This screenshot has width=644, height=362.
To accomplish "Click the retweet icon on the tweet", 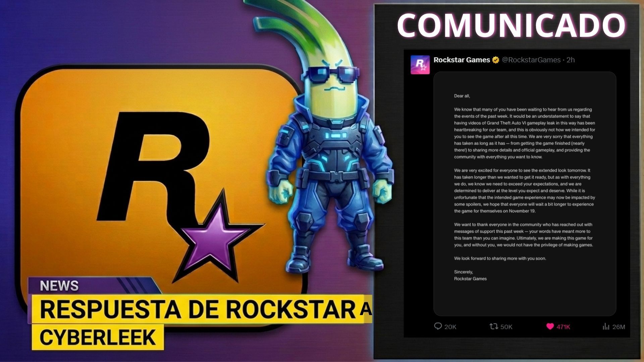I will tap(493, 326).
